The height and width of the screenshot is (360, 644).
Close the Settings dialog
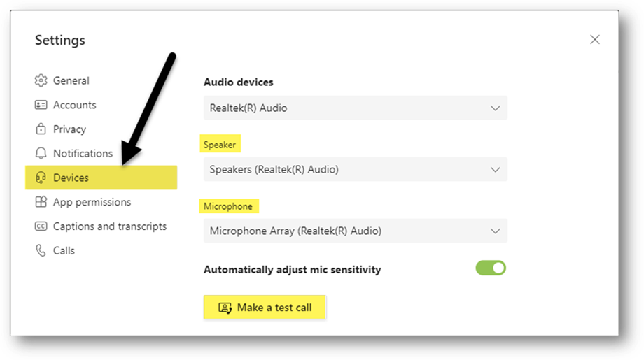(595, 39)
